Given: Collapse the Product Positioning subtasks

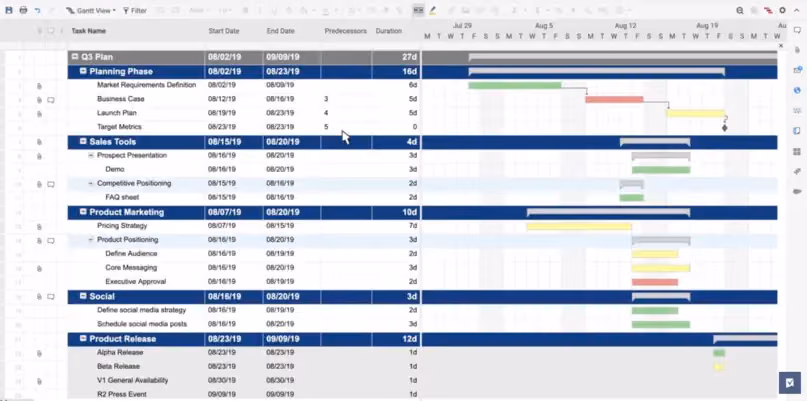Looking at the screenshot, I should coord(91,240).
